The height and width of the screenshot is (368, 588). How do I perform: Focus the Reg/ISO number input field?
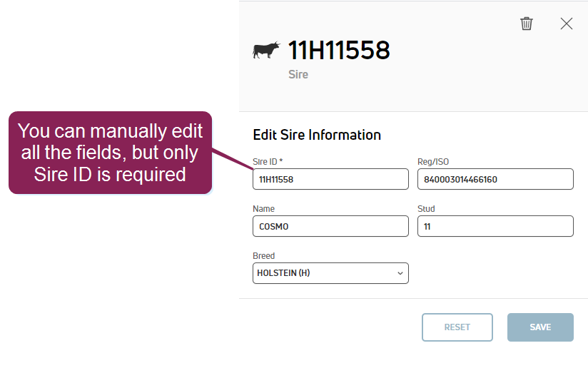[495, 179]
